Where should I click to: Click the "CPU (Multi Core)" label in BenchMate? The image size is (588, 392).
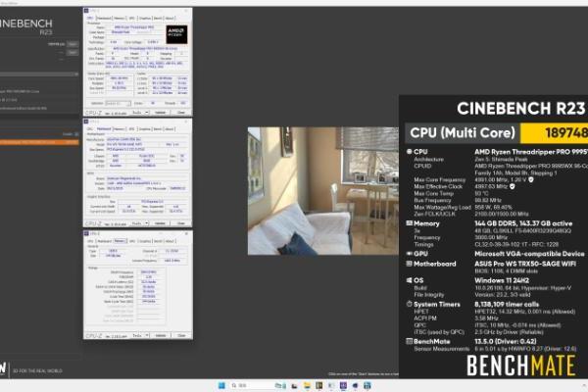click(463, 133)
